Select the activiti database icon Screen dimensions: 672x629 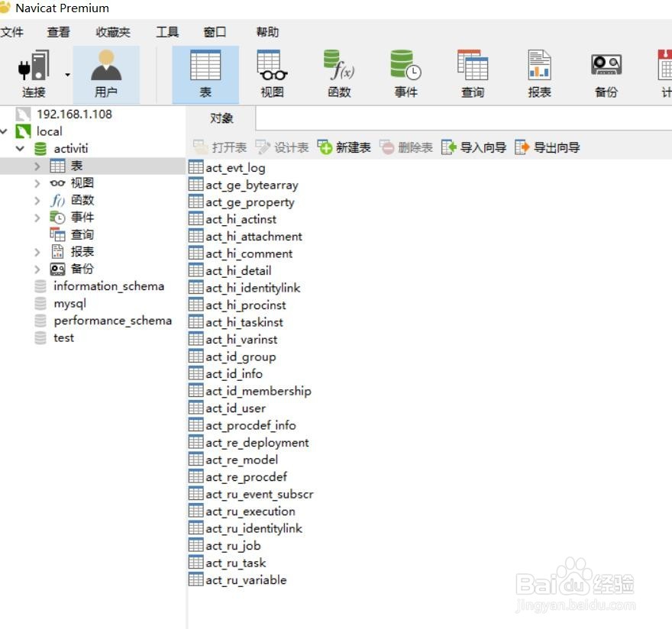40,149
